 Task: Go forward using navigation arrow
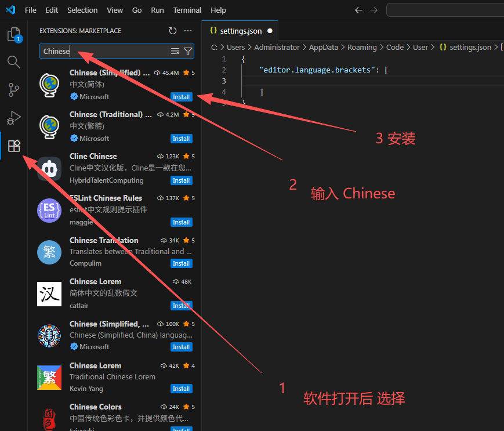[x=374, y=10]
